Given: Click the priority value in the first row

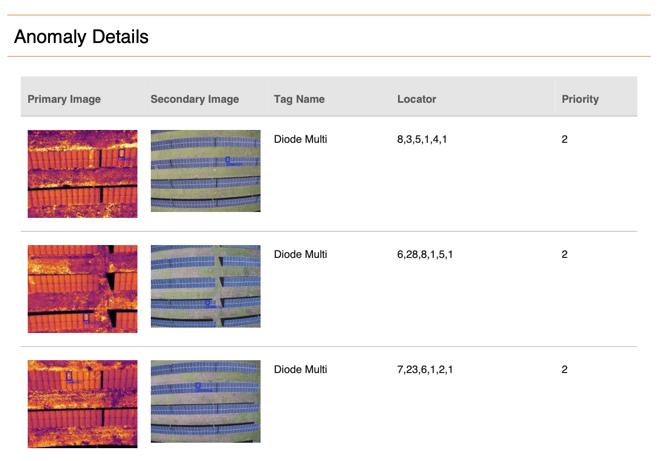Looking at the screenshot, I should pos(565,140).
